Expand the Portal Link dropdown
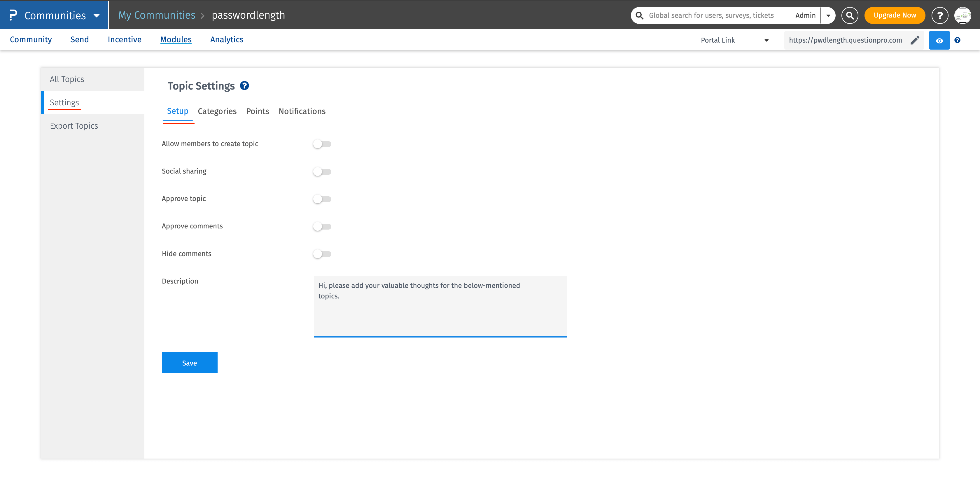980x493 pixels. pos(766,40)
